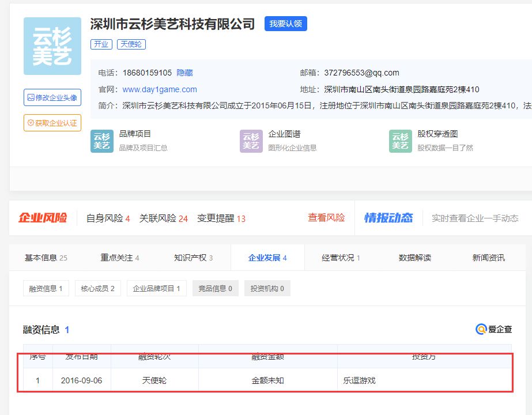Switch to the 基本信息 tab
Image resolution: width=532 pixels, height=415 pixels.
(x=46, y=258)
